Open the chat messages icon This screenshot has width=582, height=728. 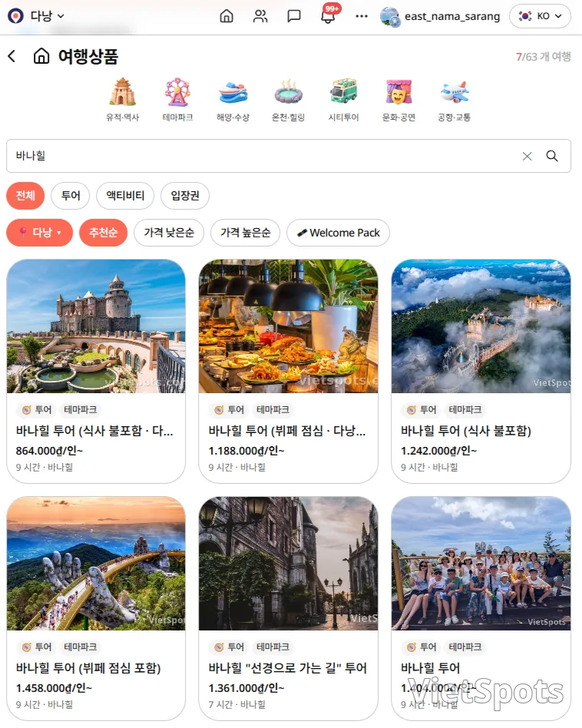tap(294, 16)
